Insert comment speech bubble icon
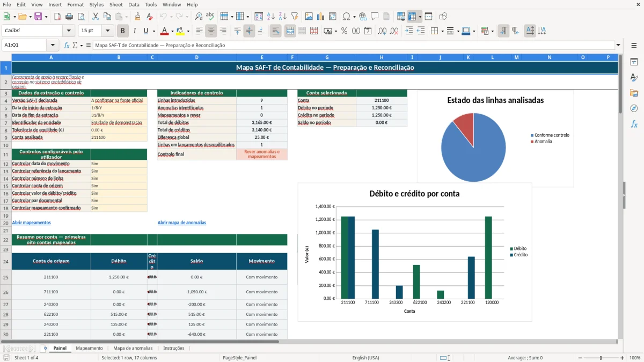This screenshot has height=362, width=644. point(375,17)
